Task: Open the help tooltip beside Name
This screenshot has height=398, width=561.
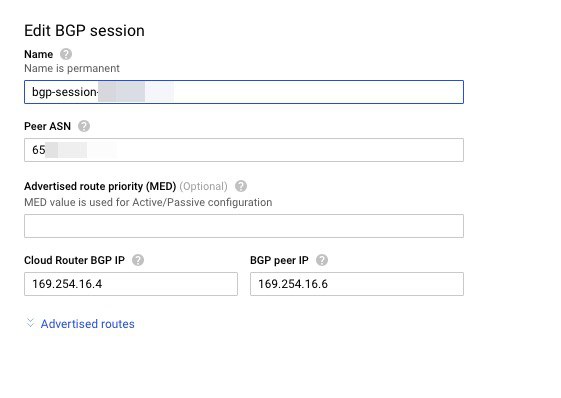Action: [66, 54]
